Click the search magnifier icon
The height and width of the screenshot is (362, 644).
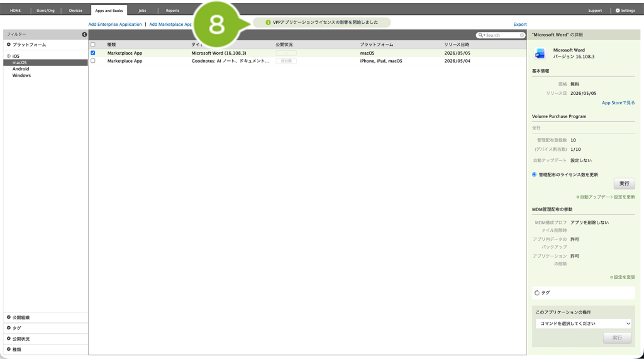click(x=480, y=35)
